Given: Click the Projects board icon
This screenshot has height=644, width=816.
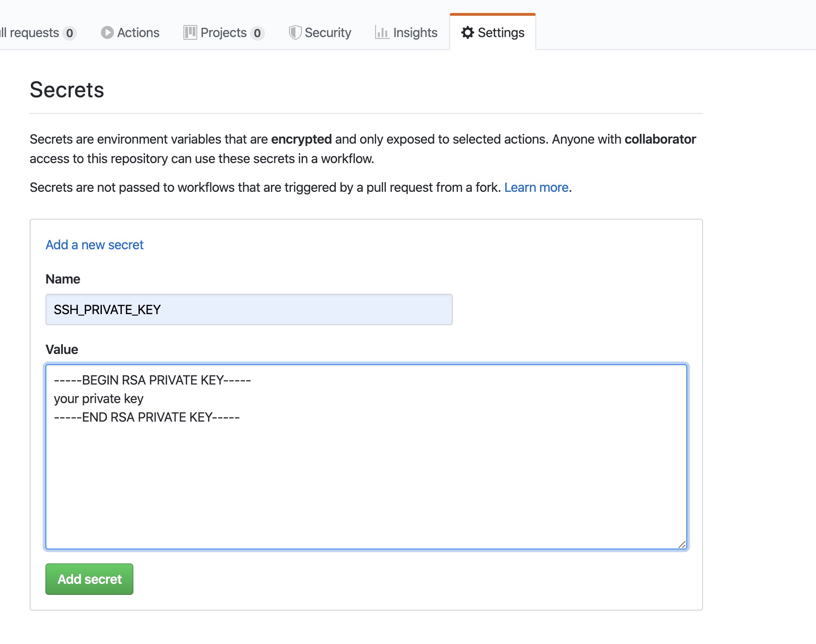Looking at the screenshot, I should click(x=190, y=32).
